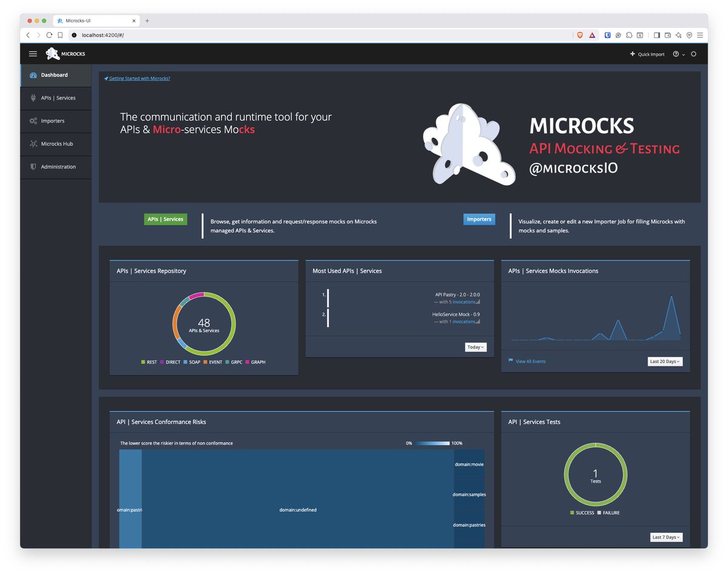
Task: Click the Bitwarden extension icon
Action: coord(607,35)
